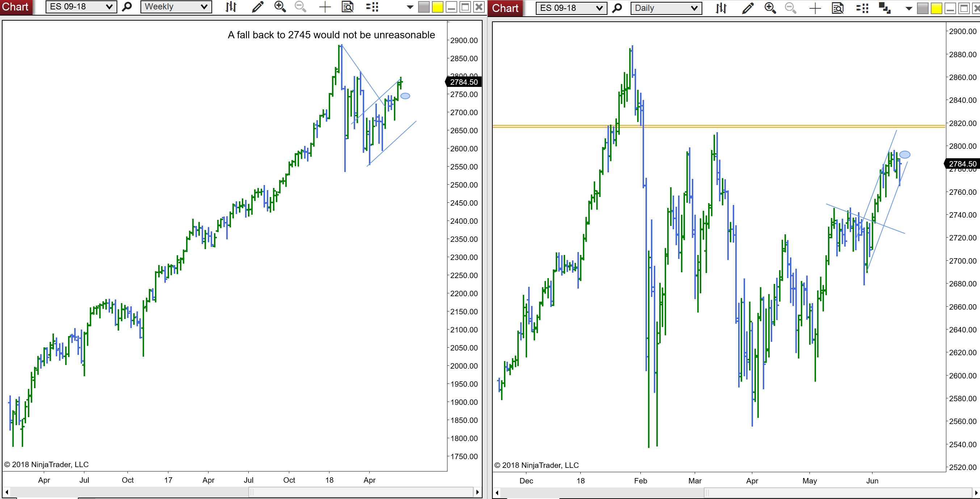This screenshot has width=980, height=499.
Task: Click 2900.00 price label on Weekly axis
Action: tap(464, 40)
